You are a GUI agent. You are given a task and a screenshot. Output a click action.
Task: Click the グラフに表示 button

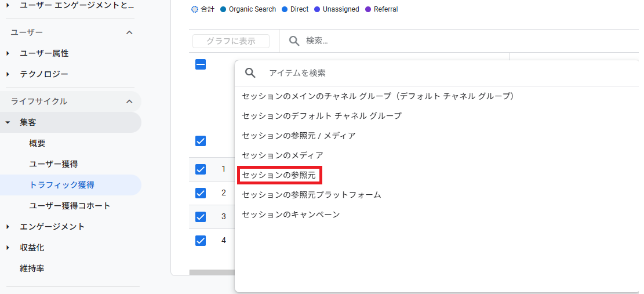click(231, 41)
